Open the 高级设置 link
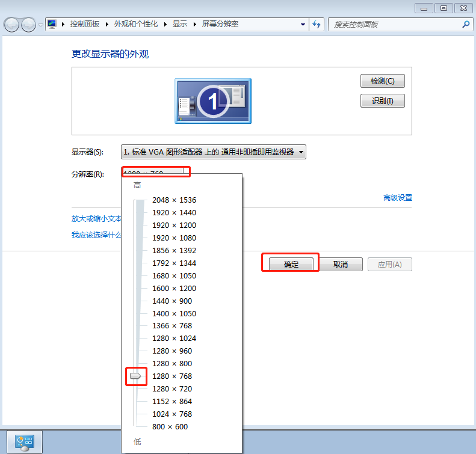Screen dimensions: 476x454 [x=397, y=198]
